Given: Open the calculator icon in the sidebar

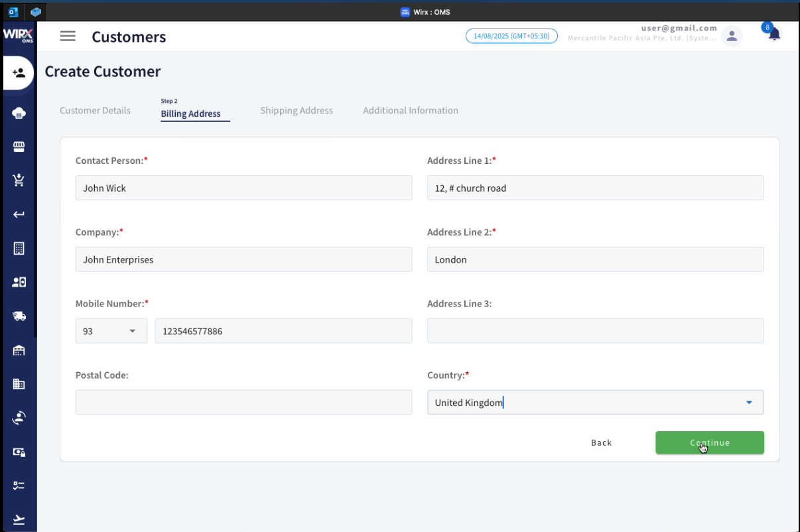Looking at the screenshot, I should coord(18,248).
